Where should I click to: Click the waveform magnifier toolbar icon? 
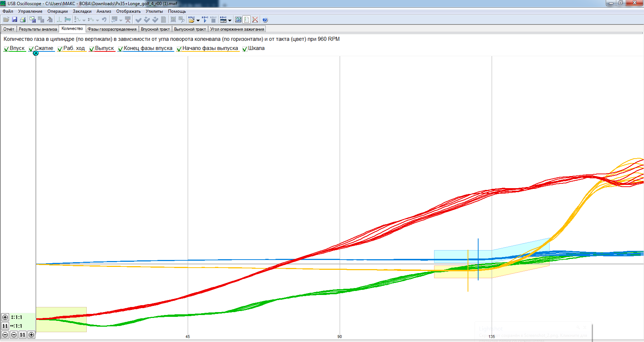[x=181, y=20]
